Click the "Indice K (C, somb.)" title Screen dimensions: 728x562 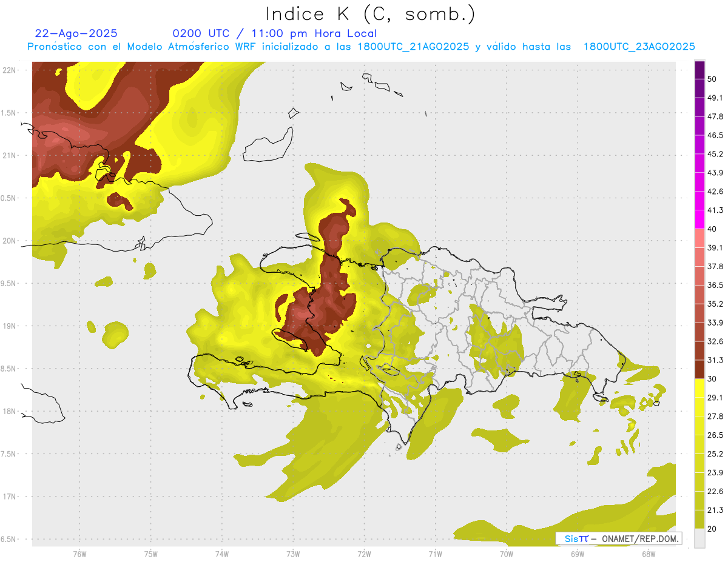(x=371, y=14)
